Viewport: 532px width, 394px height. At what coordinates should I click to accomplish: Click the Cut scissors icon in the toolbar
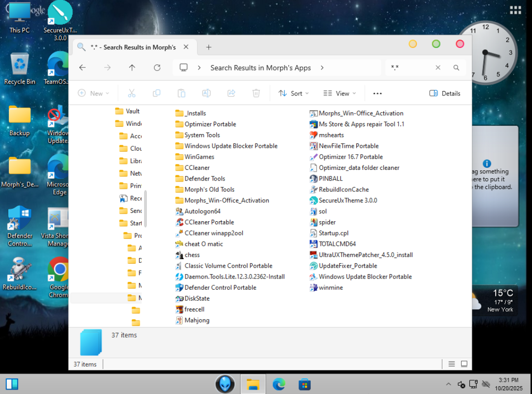[131, 93]
